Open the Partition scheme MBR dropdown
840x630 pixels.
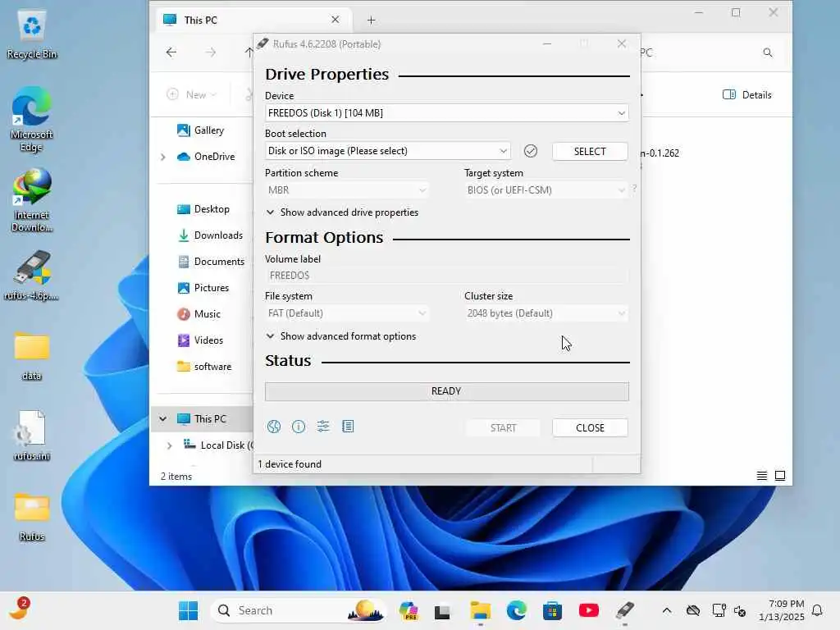click(x=347, y=190)
